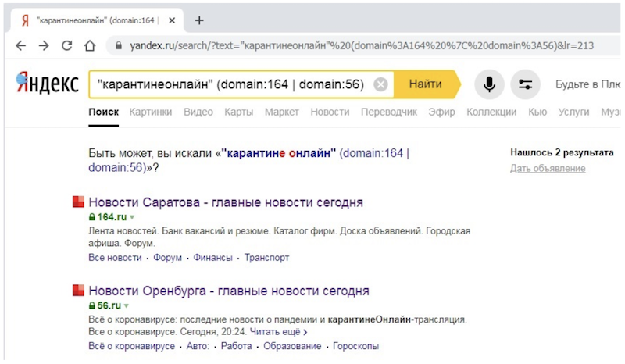Click the browser back arrow
Screen dimensions: 625x364
click(21, 45)
